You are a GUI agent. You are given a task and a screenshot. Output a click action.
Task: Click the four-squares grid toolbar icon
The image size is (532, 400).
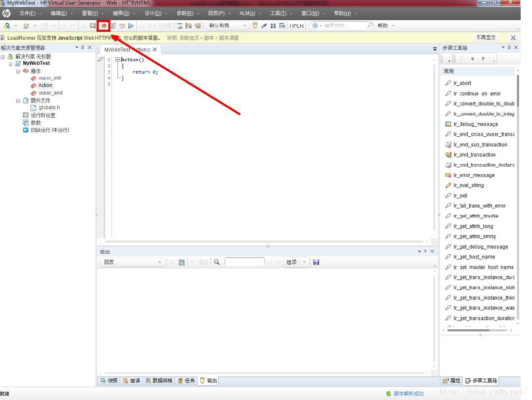pos(273,26)
